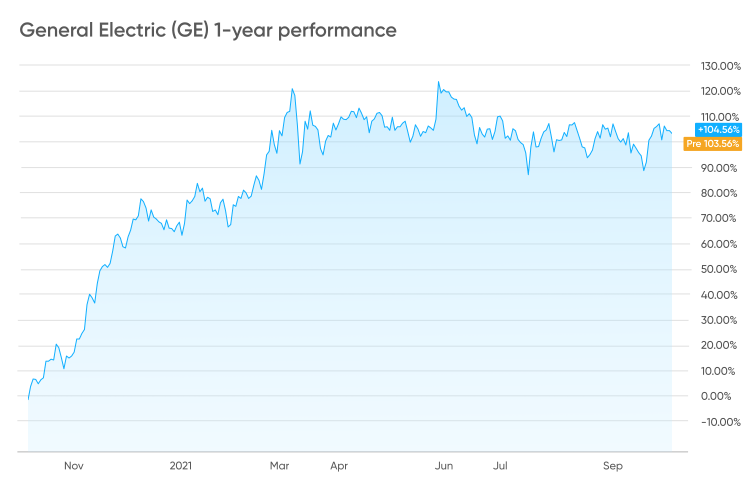Click the 0.00% y-axis label
The height and width of the screenshot is (488, 750).
(716, 396)
